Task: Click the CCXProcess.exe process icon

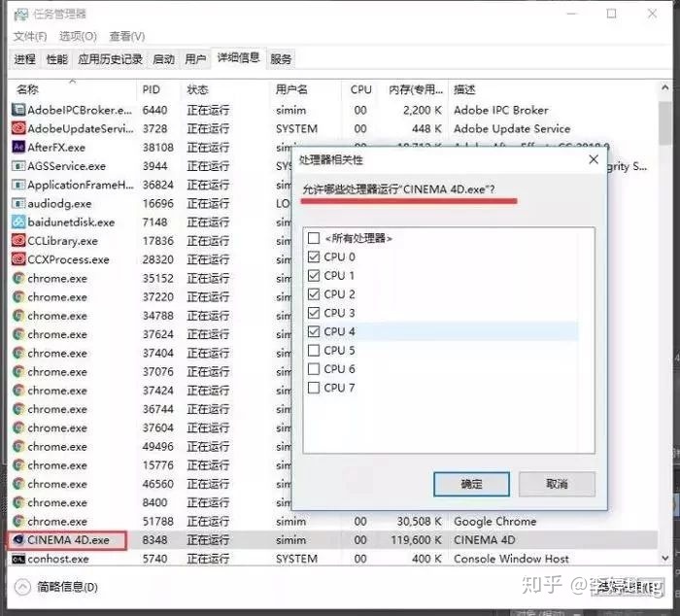Action: pos(18,259)
